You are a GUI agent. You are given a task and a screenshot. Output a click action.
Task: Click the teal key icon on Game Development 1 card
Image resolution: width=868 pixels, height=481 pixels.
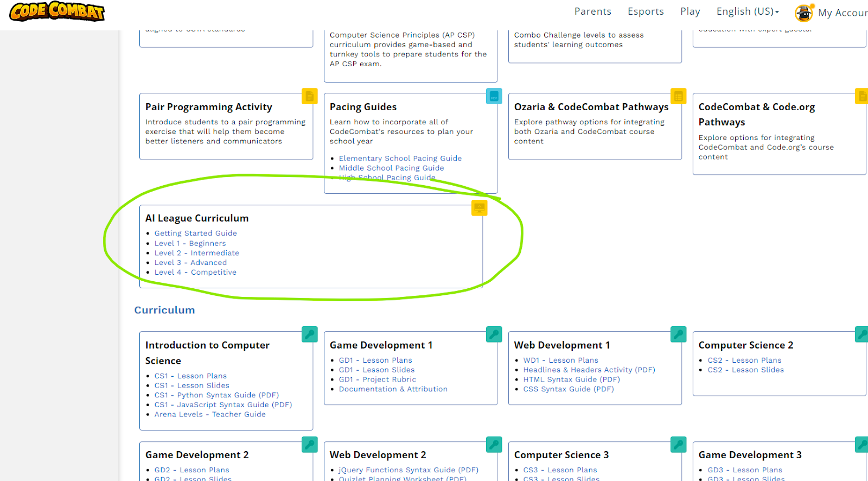tap(494, 334)
